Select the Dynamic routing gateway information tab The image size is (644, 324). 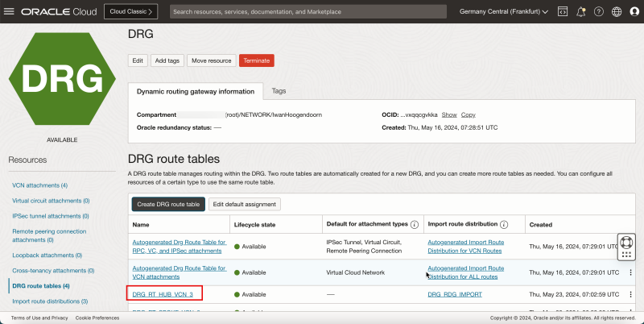(196, 91)
